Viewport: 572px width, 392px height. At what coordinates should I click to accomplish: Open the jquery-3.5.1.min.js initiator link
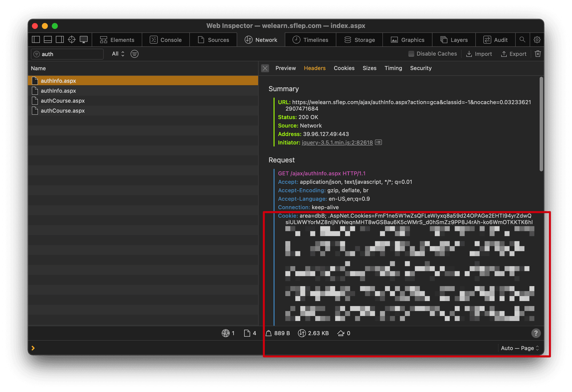(337, 142)
